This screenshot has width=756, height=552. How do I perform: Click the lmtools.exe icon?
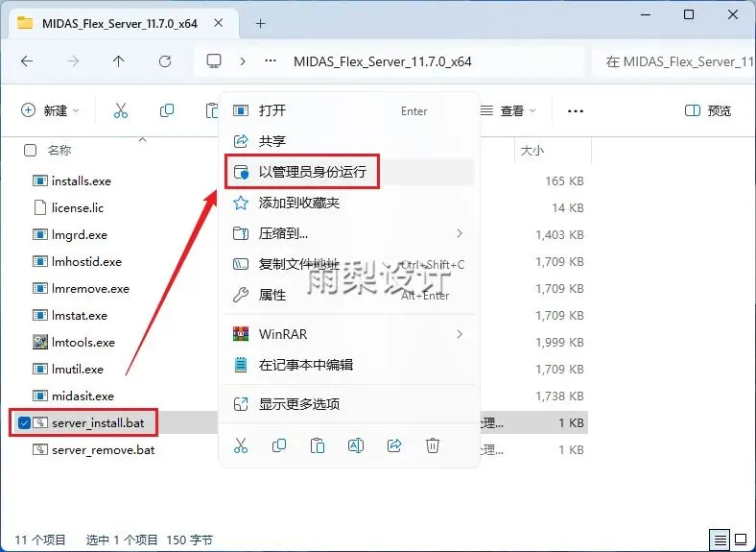(x=39, y=342)
